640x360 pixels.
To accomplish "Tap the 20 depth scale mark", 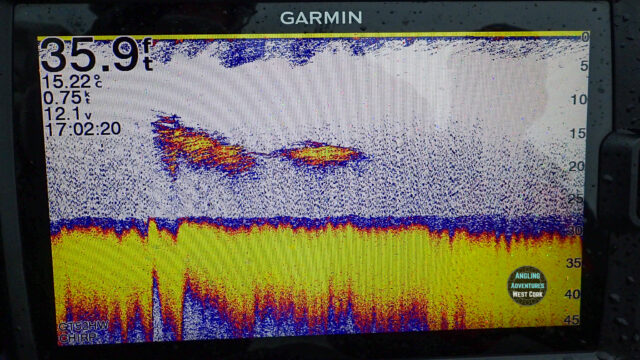I will (x=576, y=166).
